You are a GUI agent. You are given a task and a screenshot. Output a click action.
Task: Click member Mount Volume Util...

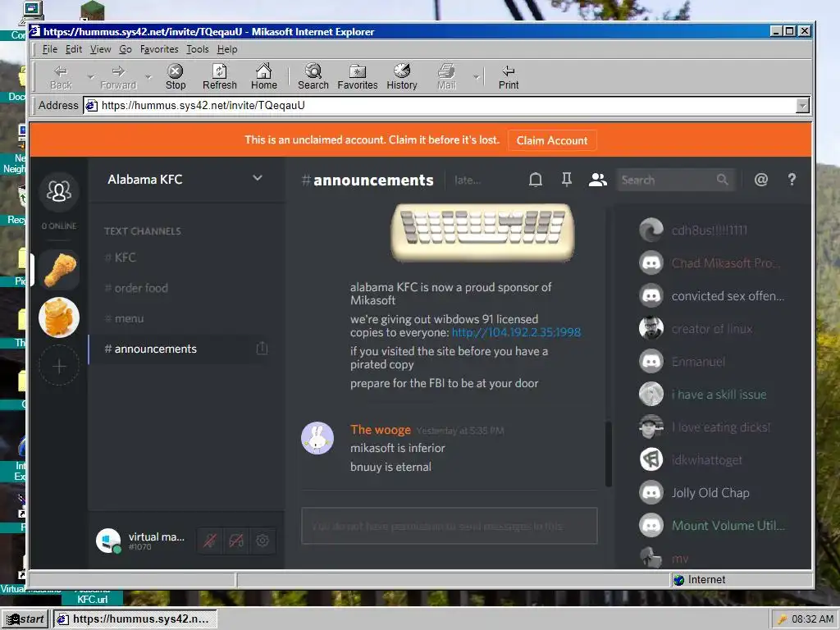(711, 526)
